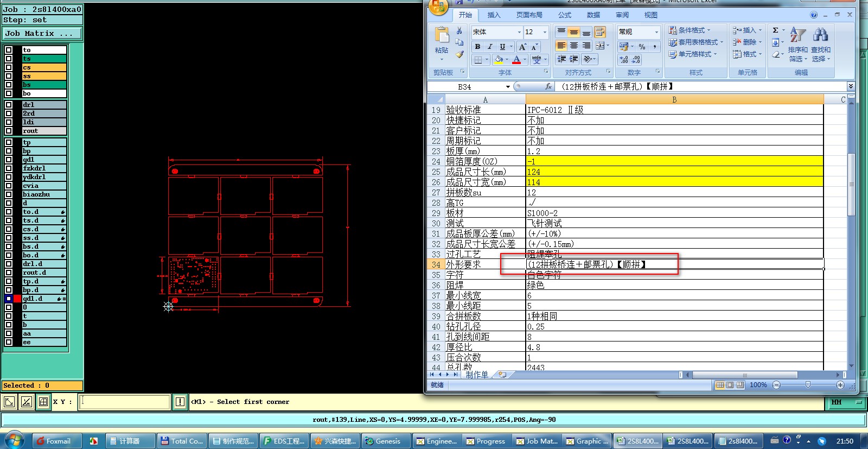
Task: Click the grid snap icon in Genesis bottom bar
Action: click(43, 402)
